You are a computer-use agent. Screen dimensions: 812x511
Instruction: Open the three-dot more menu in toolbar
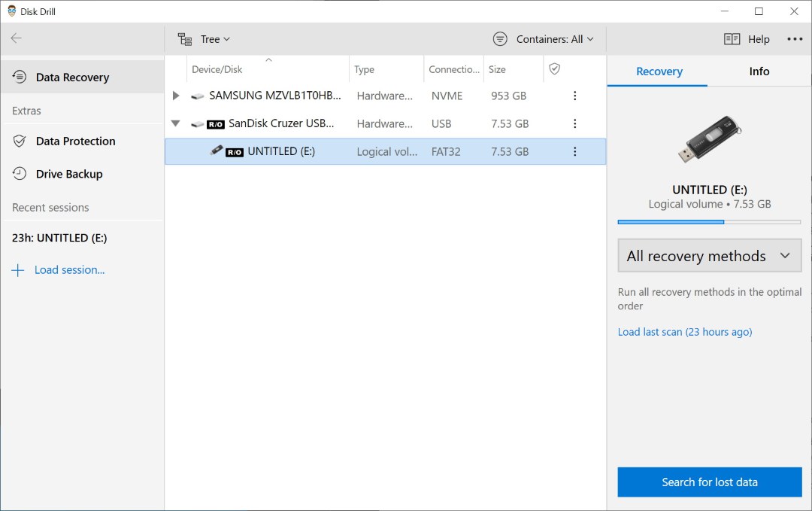(795, 39)
